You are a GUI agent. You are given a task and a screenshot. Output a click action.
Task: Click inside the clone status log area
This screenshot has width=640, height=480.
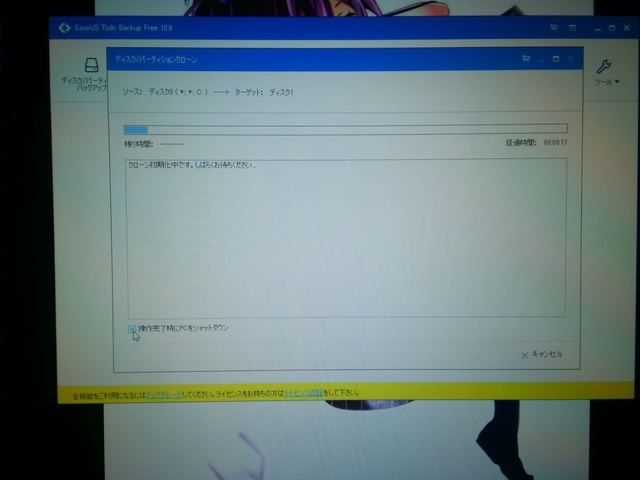[x=345, y=237]
